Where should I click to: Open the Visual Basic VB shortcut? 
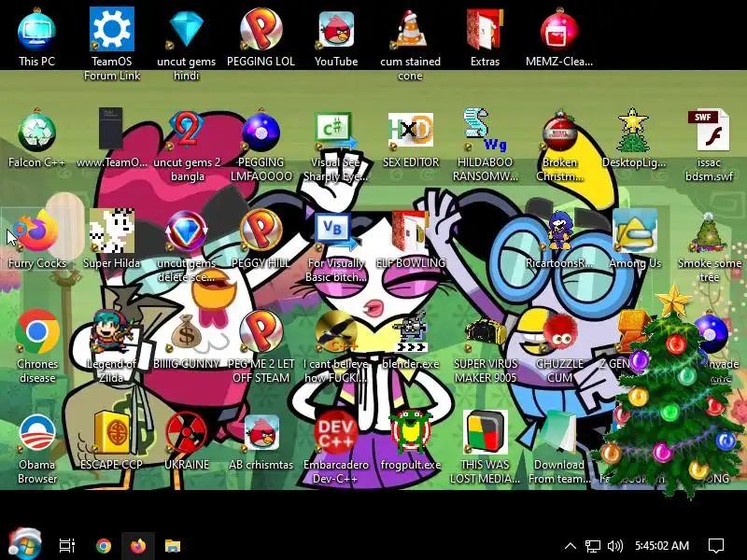(x=335, y=231)
